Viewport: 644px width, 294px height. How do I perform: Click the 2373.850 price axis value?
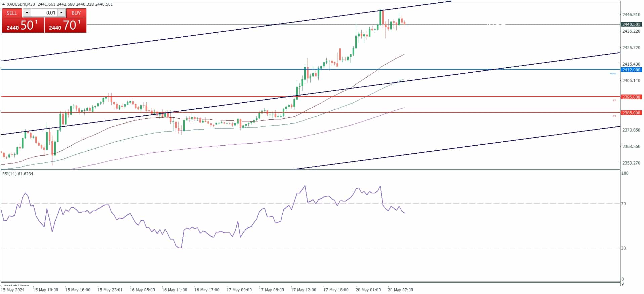pos(631,130)
